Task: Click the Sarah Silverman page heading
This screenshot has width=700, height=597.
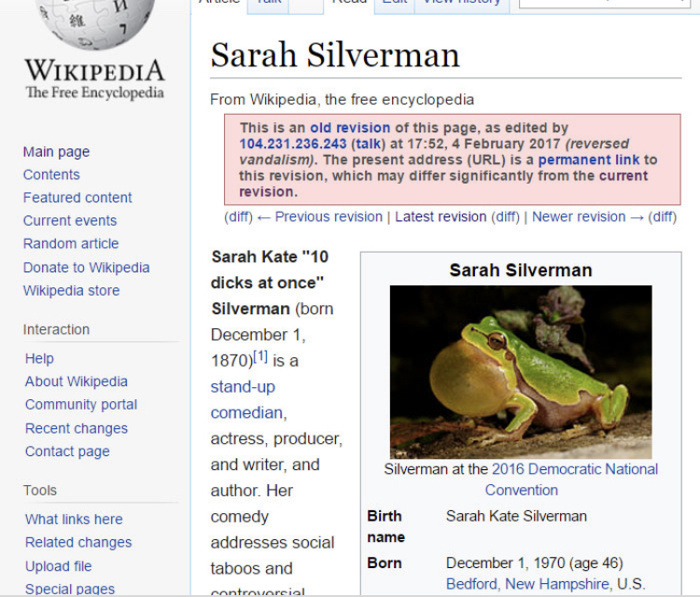Action: pos(335,55)
